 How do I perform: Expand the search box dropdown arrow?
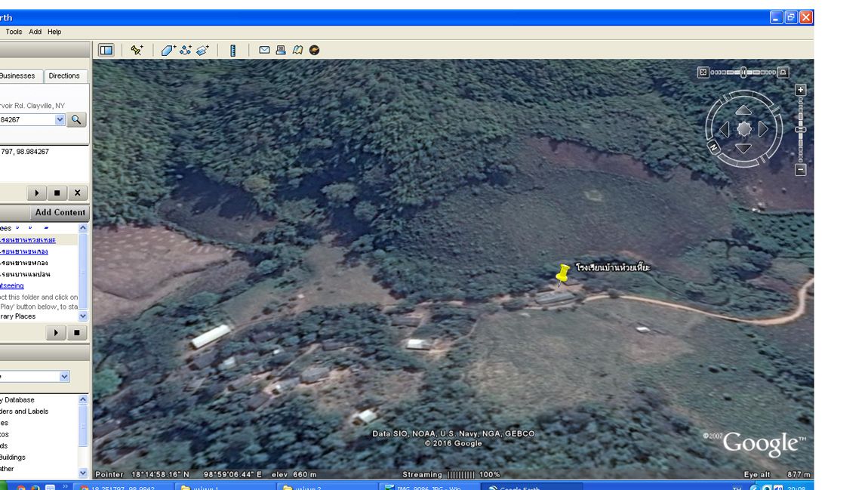60,119
